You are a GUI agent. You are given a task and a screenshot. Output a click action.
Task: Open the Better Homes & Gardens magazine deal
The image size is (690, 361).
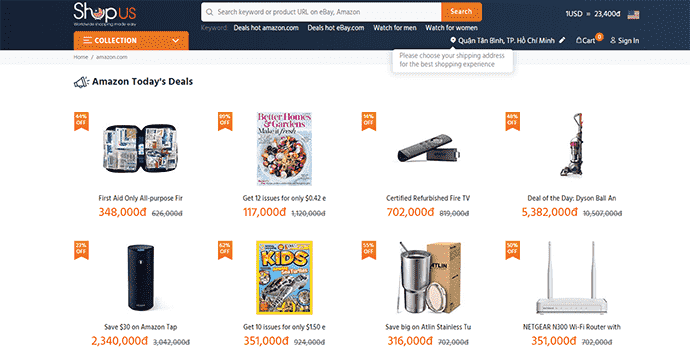284,148
